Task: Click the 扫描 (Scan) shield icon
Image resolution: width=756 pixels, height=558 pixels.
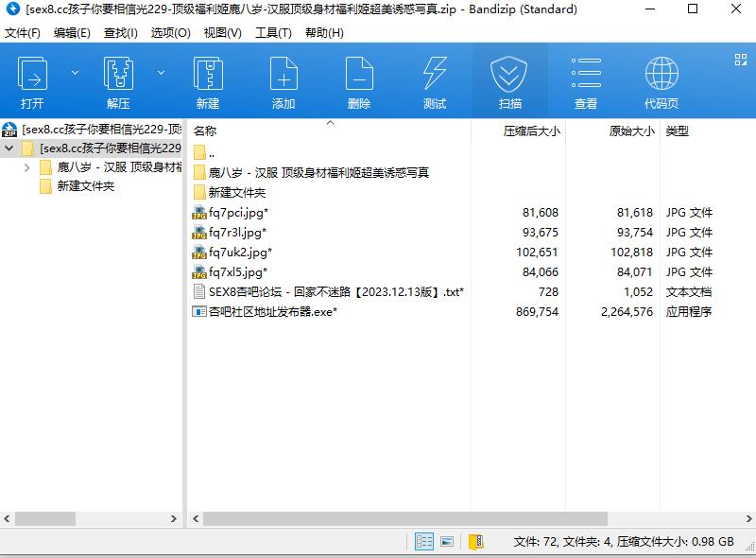Action: (509, 75)
